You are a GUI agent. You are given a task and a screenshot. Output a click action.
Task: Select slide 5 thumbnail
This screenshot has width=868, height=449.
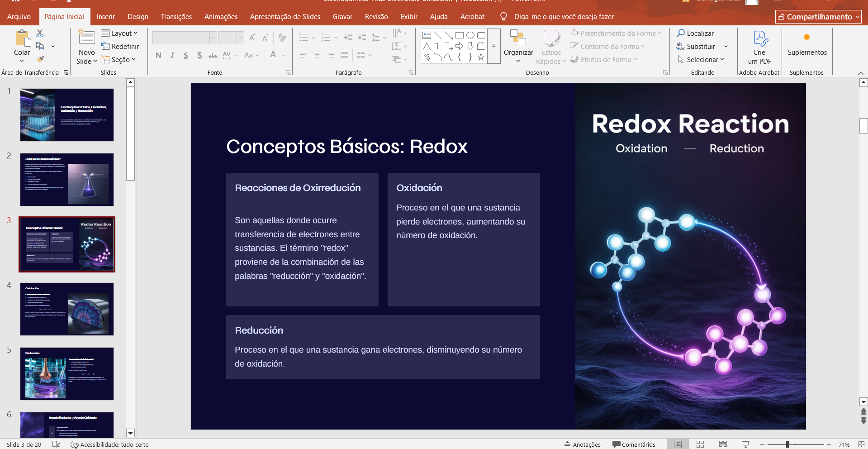pyautogui.click(x=67, y=374)
